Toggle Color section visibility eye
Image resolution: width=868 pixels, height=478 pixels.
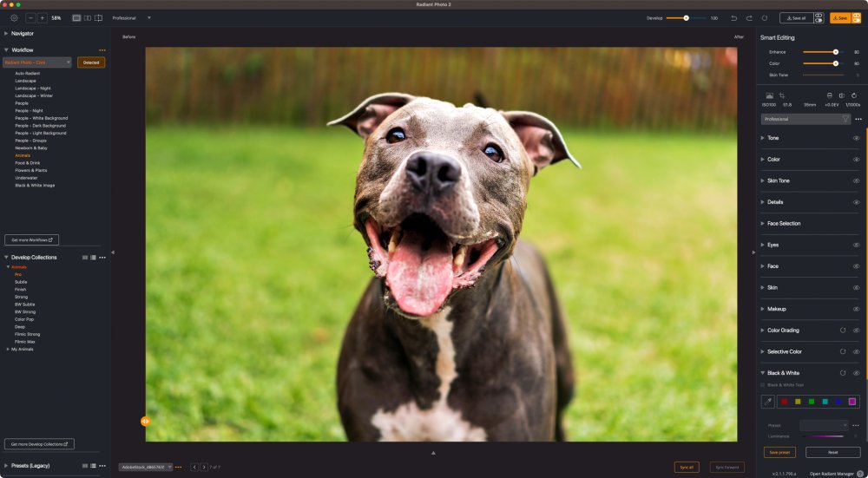click(857, 160)
